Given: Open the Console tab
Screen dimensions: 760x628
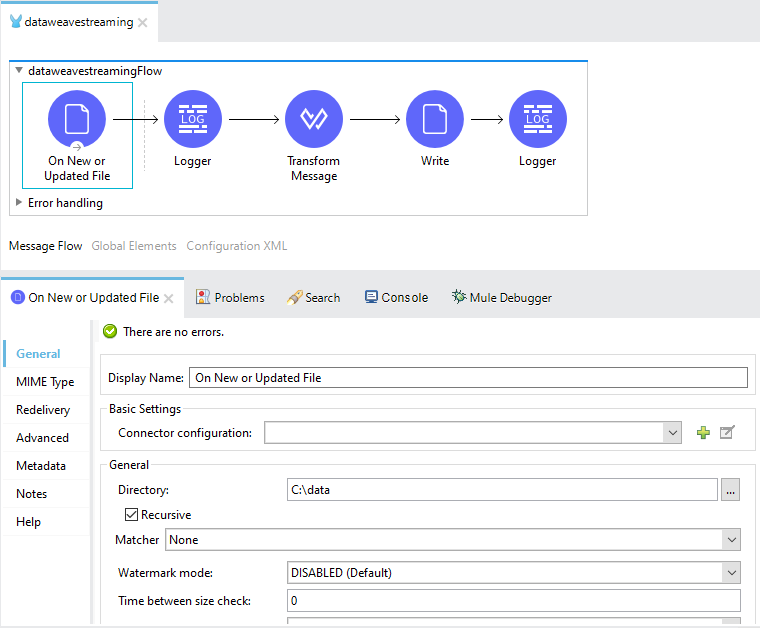Looking at the screenshot, I should [x=396, y=298].
